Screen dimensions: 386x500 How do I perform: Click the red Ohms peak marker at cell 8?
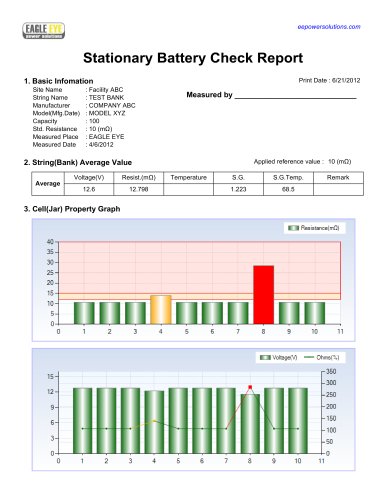[x=250, y=387]
